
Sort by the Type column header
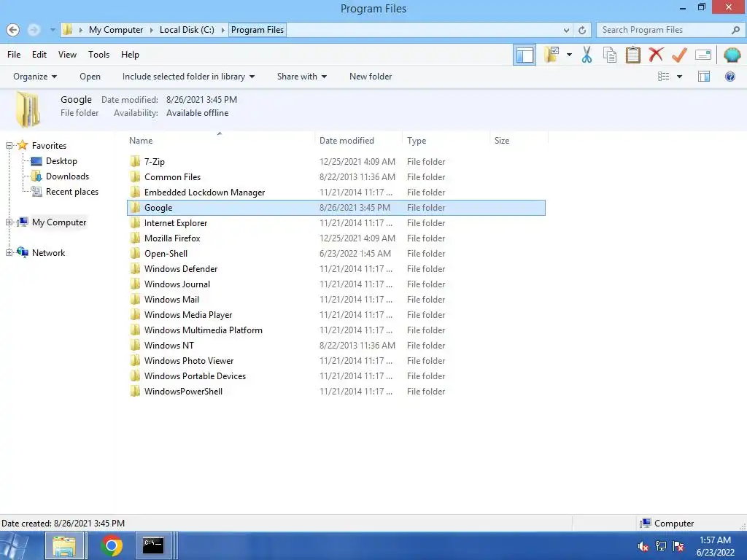(x=446, y=141)
